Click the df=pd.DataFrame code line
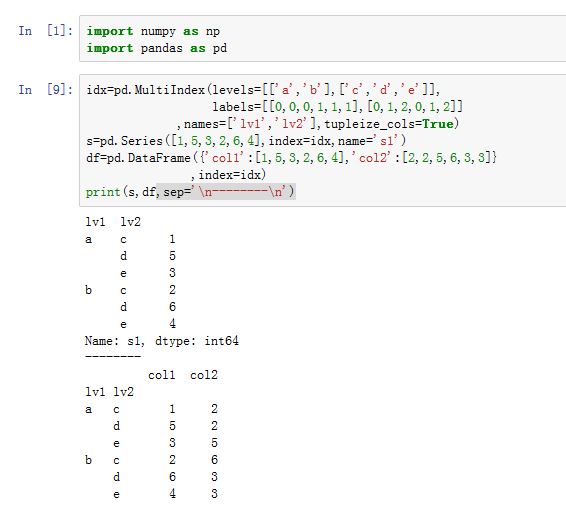The image size is (566, 505). coord(292,158)
